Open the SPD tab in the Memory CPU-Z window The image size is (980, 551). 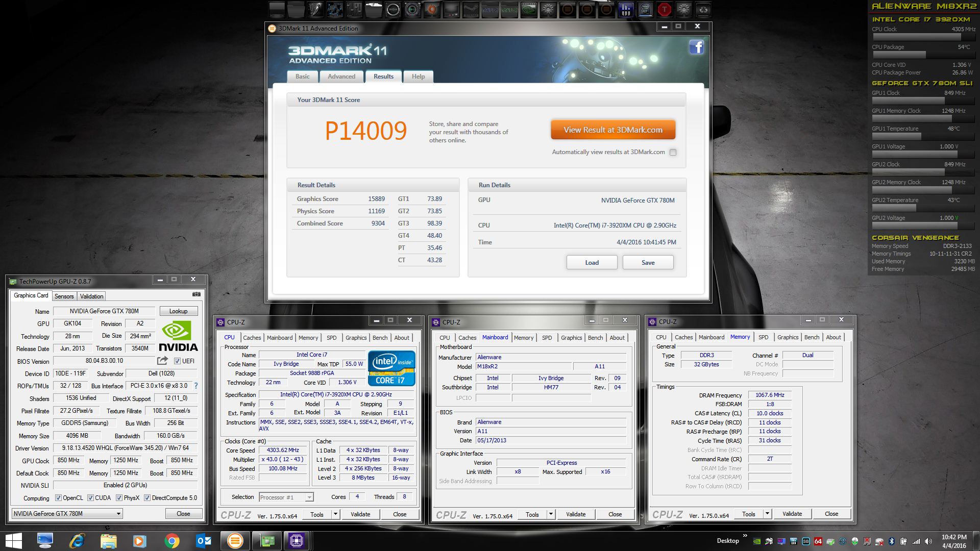pyautogui.click(x=763, y=337)
